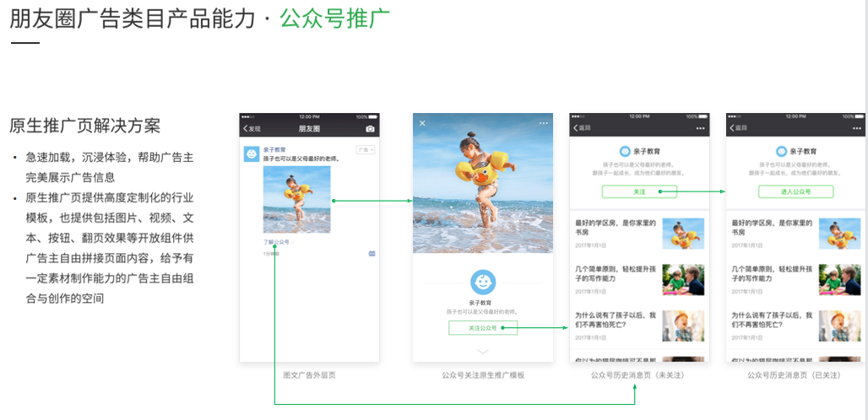Click the round baby-face avatar on the promotion template
The image size is (868, 420).
pyautogui.click(x=483, y=282)
